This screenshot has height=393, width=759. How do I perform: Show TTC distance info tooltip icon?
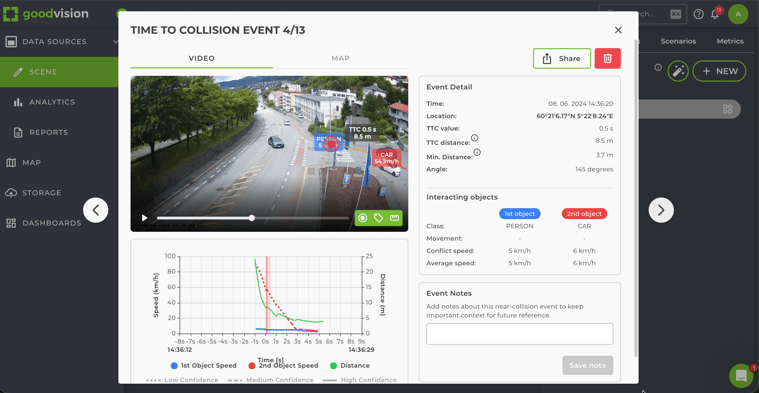point(474,138)
